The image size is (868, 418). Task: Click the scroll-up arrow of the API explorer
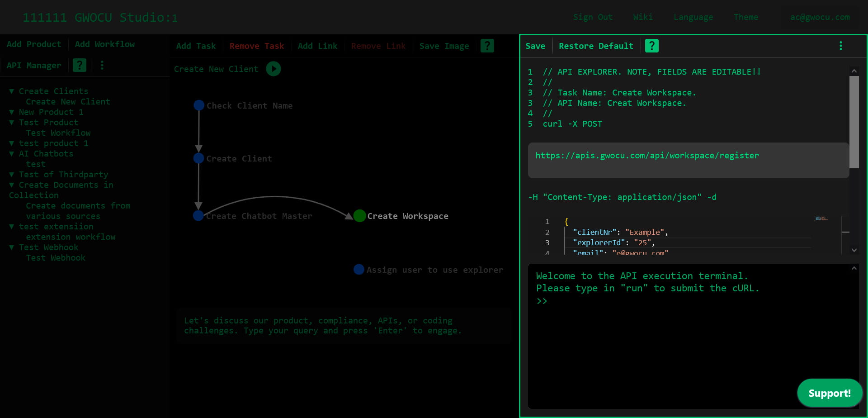(x=854, y=71)
